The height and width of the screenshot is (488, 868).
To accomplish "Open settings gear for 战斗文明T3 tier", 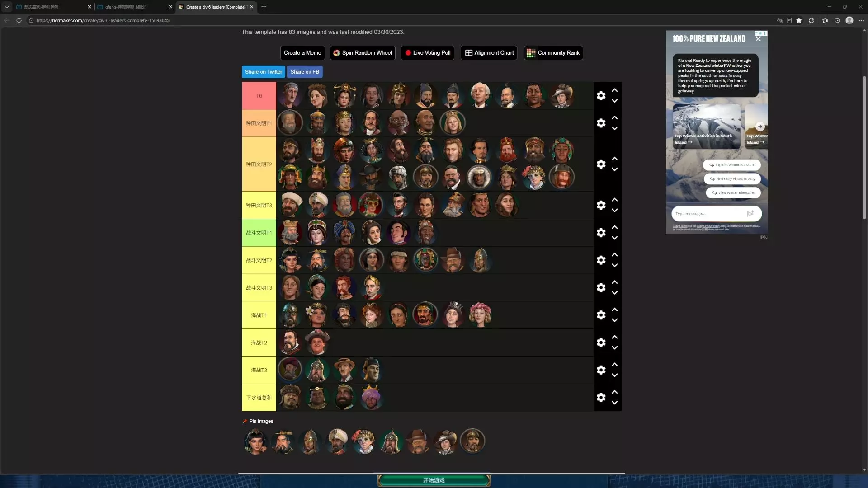I will point(601,288).
